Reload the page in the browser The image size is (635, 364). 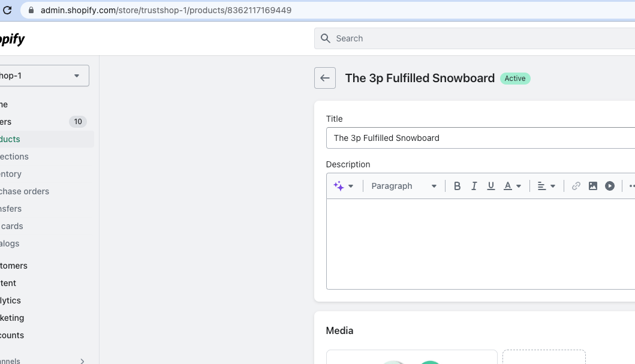click(x=7, y=10)
